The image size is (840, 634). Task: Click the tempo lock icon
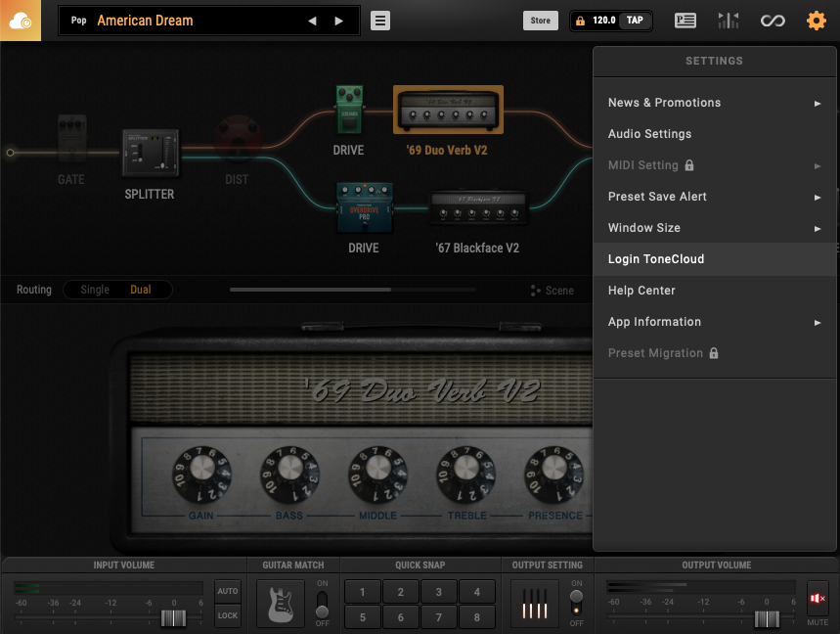click(580, 21)
